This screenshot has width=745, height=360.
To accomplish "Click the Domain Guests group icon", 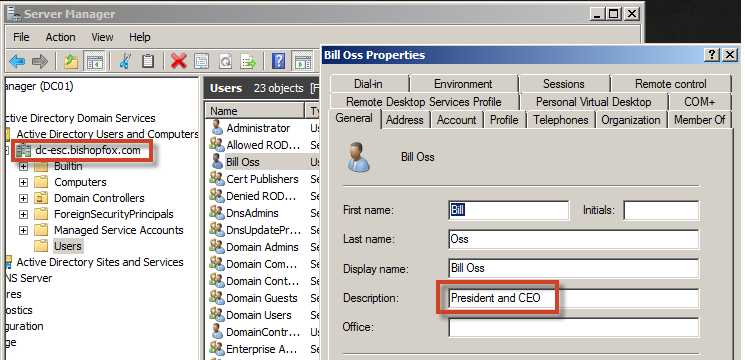I will 217,298.
